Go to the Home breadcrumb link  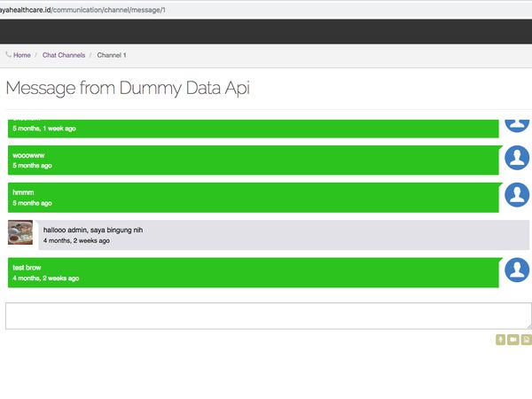click(22, 55)
